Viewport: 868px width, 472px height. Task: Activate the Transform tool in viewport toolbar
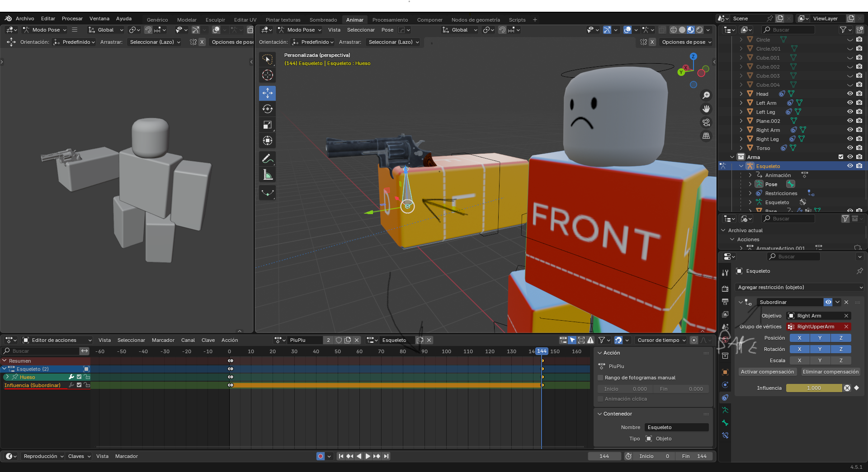tap(268, 141)
